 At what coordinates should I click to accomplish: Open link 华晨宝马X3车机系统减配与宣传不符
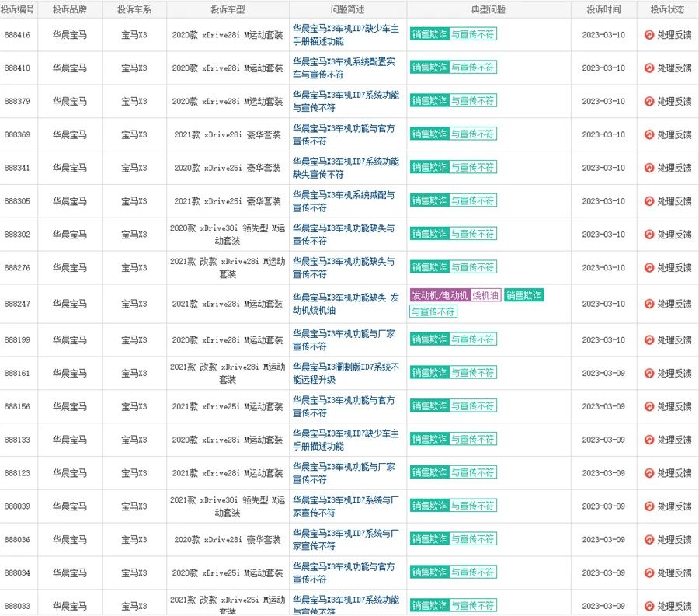tap(344, 201)
